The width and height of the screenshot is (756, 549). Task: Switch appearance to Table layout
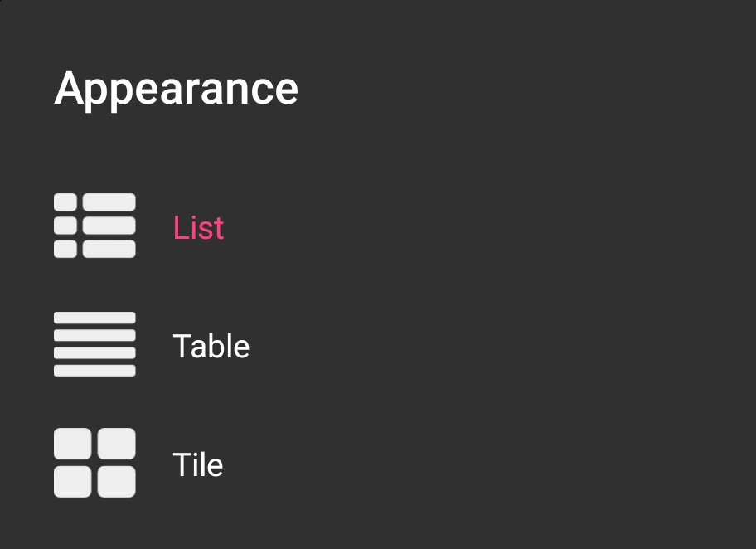(x=211, y=346)
